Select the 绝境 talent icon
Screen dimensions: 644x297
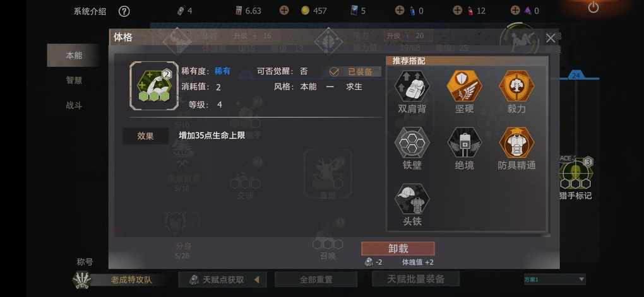[x=465, y=143]
